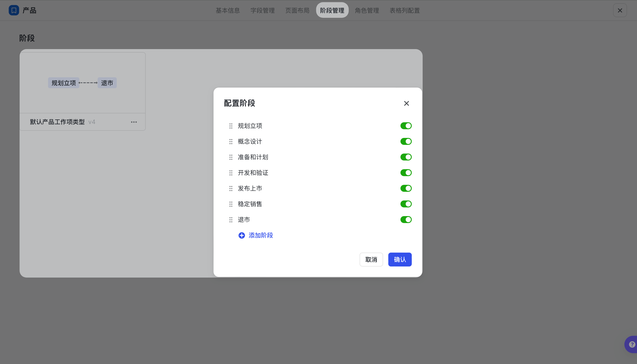Click the 概念设计 stage name
The height and width of the screenshot is (364, 637).
(x=250, y=141)
